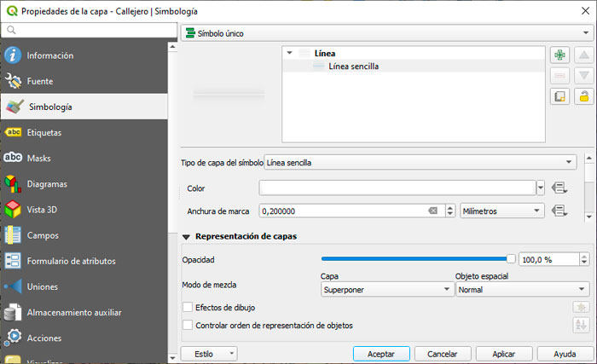This screenshot has height=364, width=597.
Task: Click the Cancelar button
Action: click(443, 354)
